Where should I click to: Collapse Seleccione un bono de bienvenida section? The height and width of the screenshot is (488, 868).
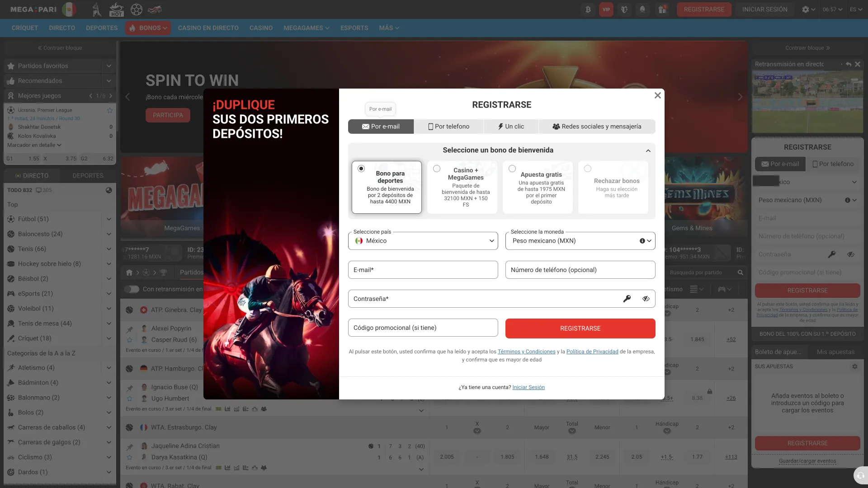648,150
